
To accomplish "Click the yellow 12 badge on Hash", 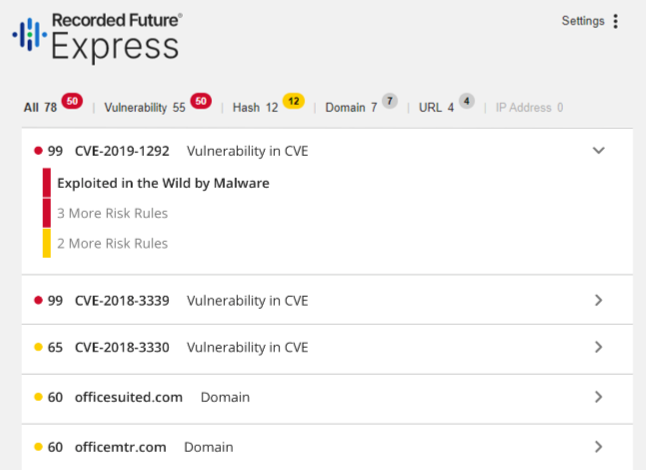I will (x=293, y=101).
